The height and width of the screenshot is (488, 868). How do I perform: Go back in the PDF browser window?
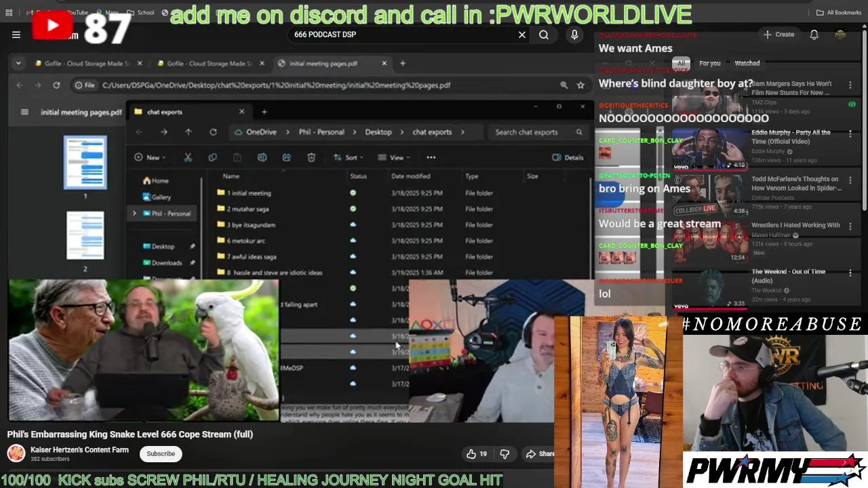pyautogui.click(x=19, y=85)
